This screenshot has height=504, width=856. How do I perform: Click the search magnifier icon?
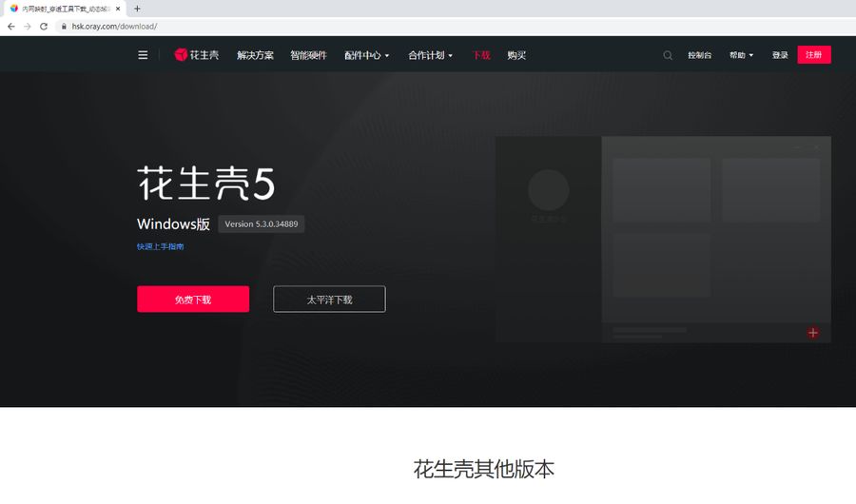[667, 55]
